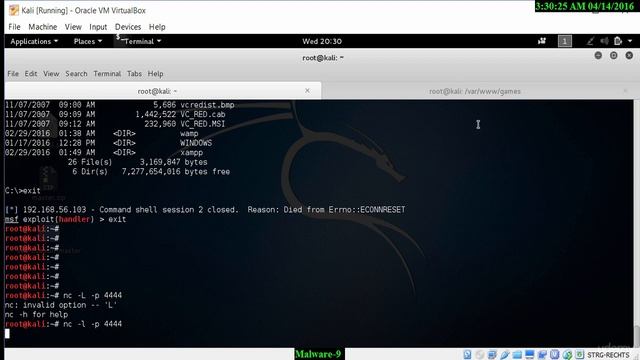The image size is (640, 360).
Task: Click the VirtualBox optical disc status icon
Action: tap(480, 355)
